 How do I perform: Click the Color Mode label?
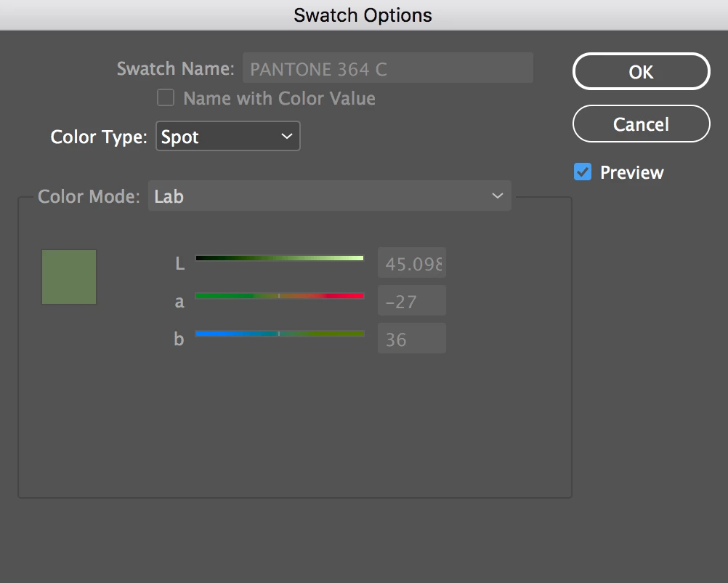click(88, 196)
